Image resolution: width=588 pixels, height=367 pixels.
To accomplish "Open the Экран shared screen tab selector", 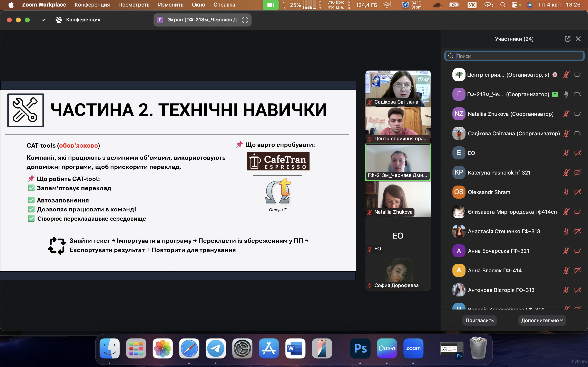I will tap(198, 20).
